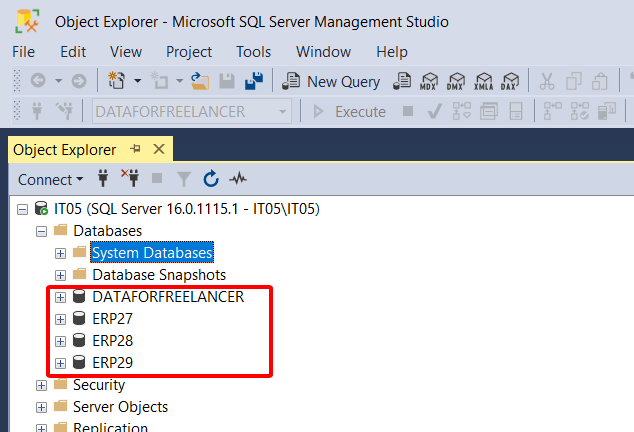Viewport: 634px width, 432px height.
Task: Open the Tools menu
Action: point(254,51)
